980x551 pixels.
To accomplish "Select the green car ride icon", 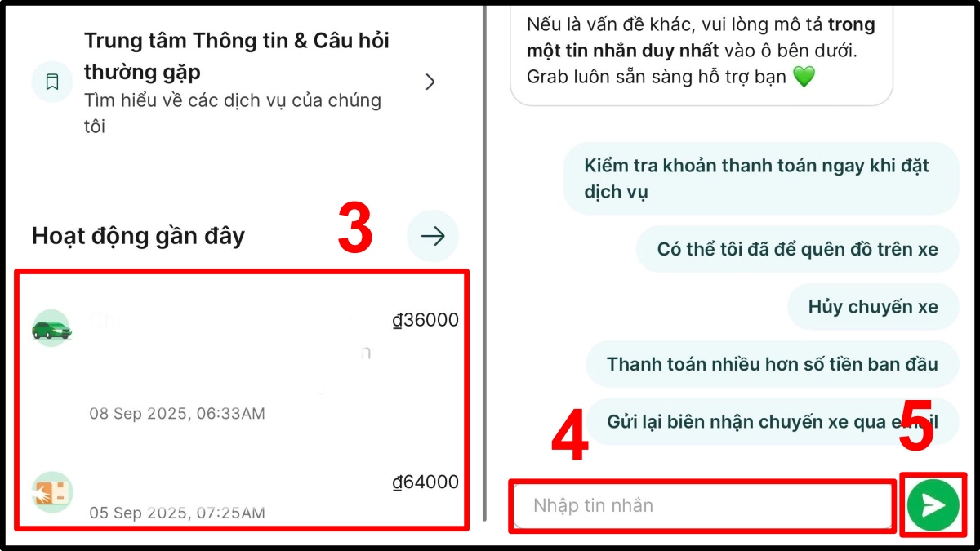I will [x=52, y=328].
